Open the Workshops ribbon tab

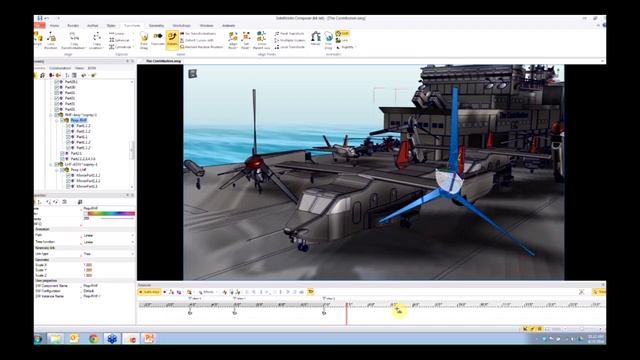(182, 26)
